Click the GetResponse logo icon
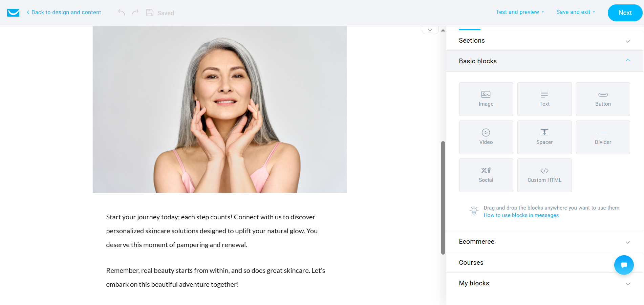 point(13,13)
